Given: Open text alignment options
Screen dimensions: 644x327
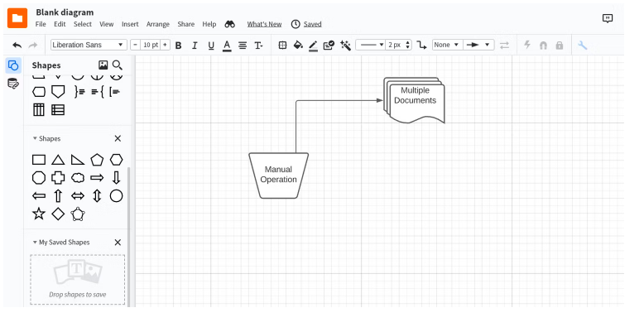Looking at the screenshot, I should point(243,46).
